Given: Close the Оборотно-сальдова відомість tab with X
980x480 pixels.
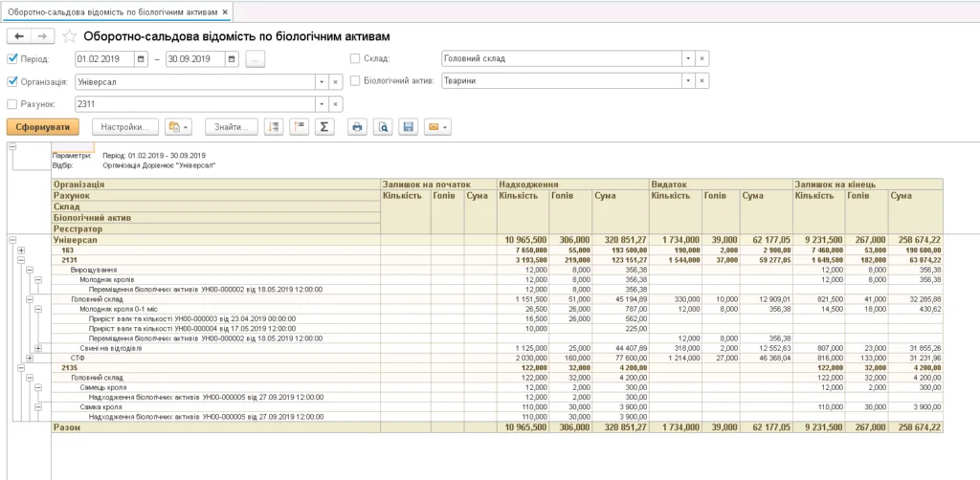Looking at the screenshot, I should [225, 11].
